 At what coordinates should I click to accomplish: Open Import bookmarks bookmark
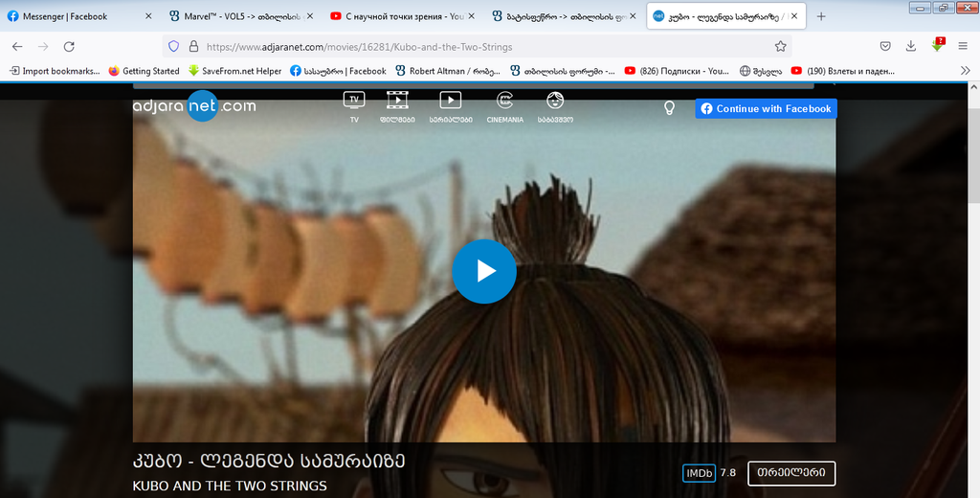55,71
